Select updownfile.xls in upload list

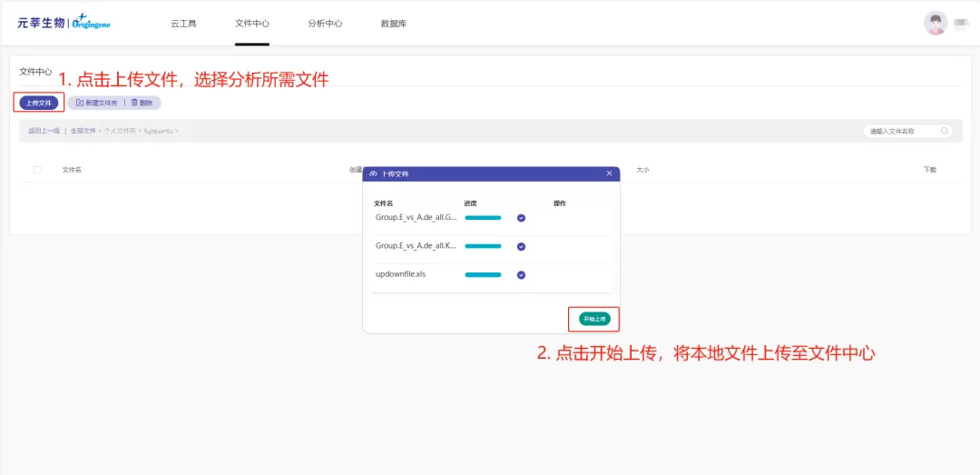(x=400, y=274)
